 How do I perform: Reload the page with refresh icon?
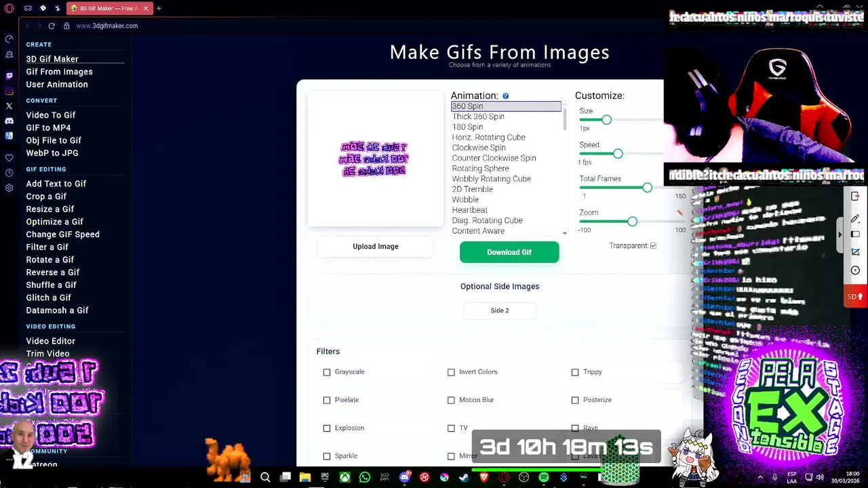pyautogui.click(x=52, y=26)
